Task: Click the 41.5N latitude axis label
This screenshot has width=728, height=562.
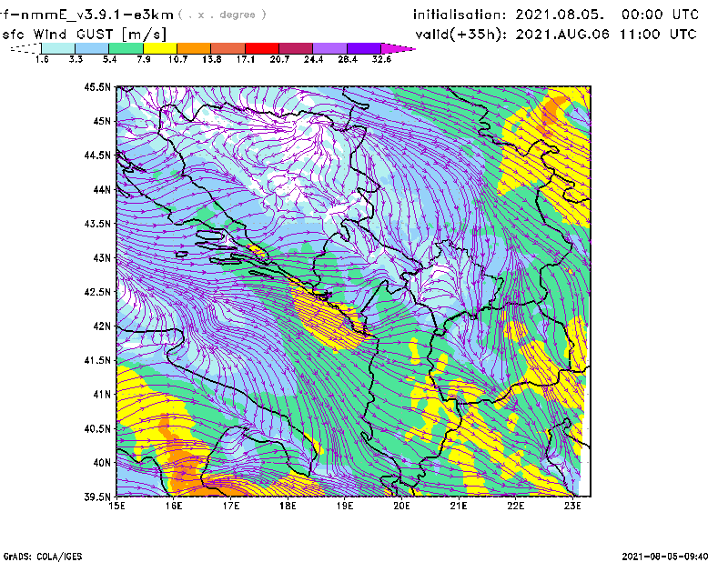Action: (x=97, y=360)
